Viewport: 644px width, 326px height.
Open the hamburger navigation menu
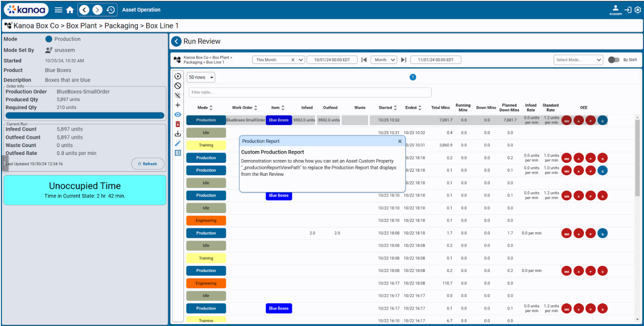pos(58,10)
